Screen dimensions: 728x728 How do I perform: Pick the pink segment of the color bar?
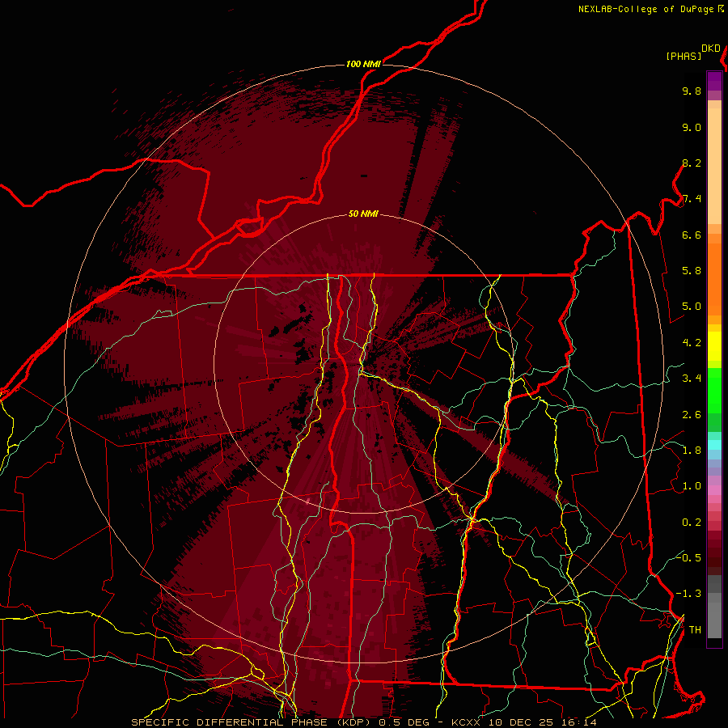tap(714, 490)
